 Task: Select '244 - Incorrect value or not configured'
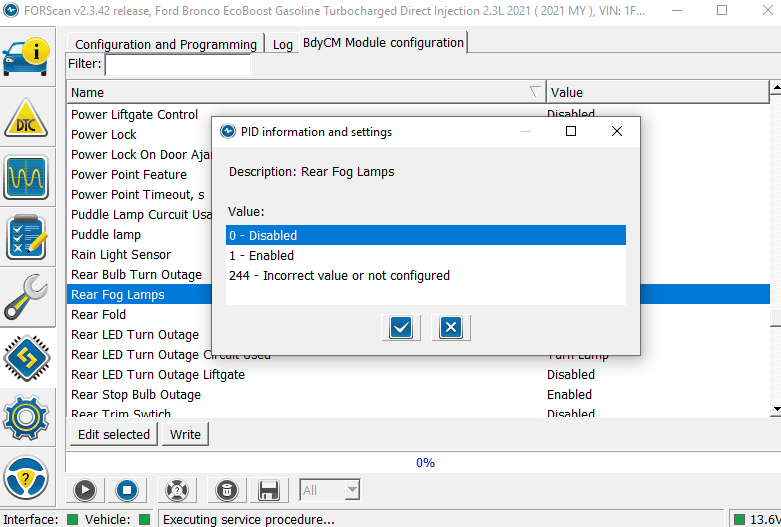[x=425, y=275]
